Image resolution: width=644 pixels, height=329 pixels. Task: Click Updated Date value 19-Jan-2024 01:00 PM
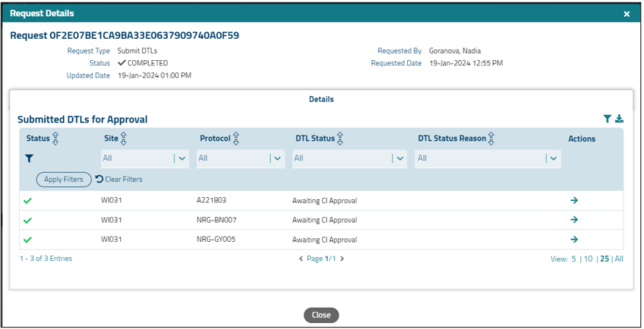point(155,75)
